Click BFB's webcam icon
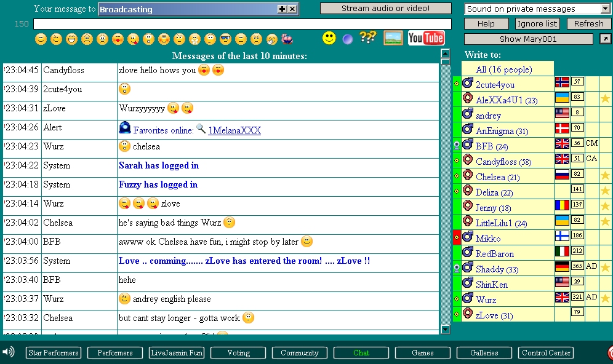Viewport: 613px width, 364px height. click(x=457, y=146)
